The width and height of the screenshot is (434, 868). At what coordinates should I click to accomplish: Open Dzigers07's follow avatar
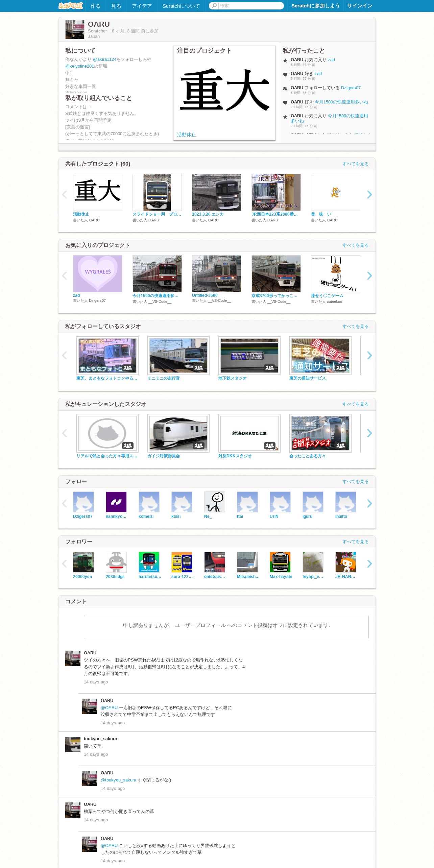pyautogui.click(x=83, y=502)
